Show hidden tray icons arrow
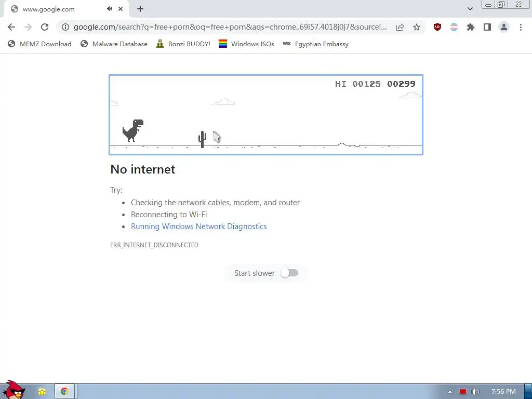This screenshot has height=399, width=532. pyautogui.click(x=450, y=392)
